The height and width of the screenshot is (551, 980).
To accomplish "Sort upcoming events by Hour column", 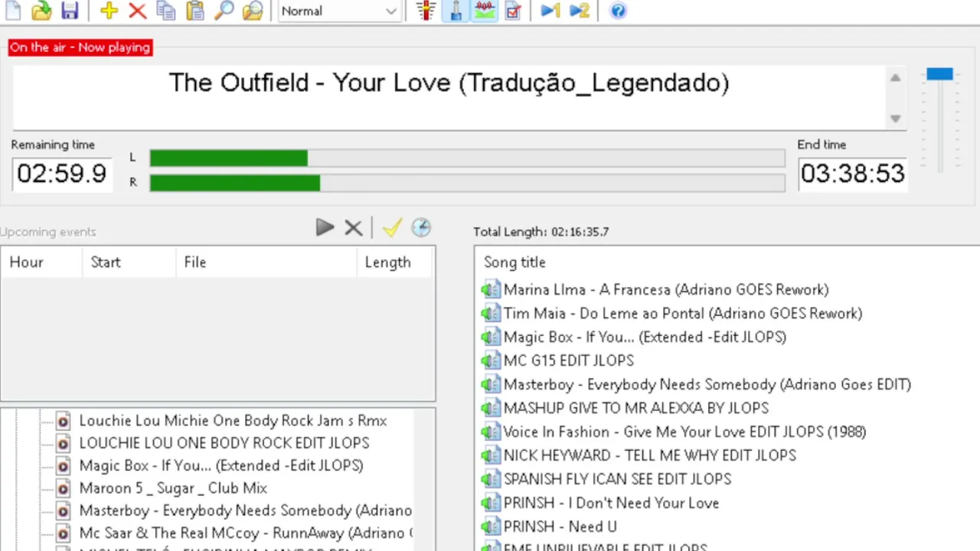I will point(43,262).
